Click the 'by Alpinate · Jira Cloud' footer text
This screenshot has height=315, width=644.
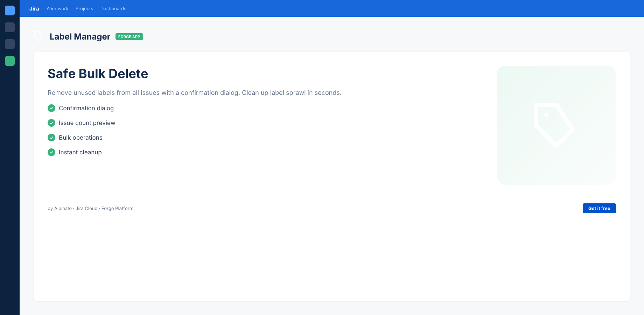tap(90, 208)
